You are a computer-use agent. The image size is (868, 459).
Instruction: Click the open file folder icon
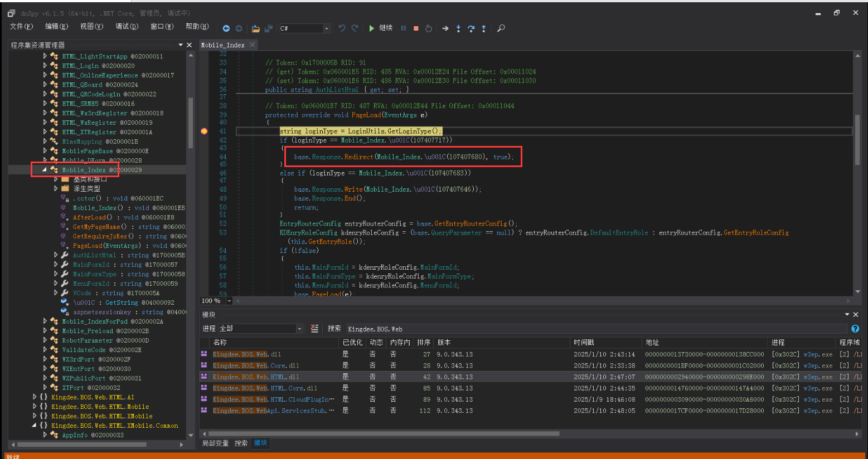point(255,28)
